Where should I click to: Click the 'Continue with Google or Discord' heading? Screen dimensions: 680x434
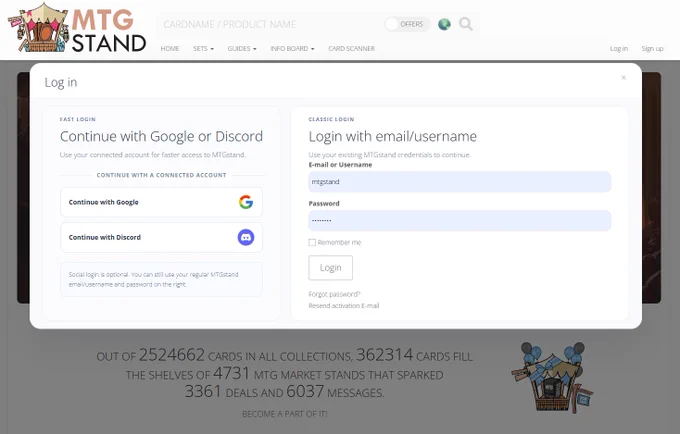161,137
